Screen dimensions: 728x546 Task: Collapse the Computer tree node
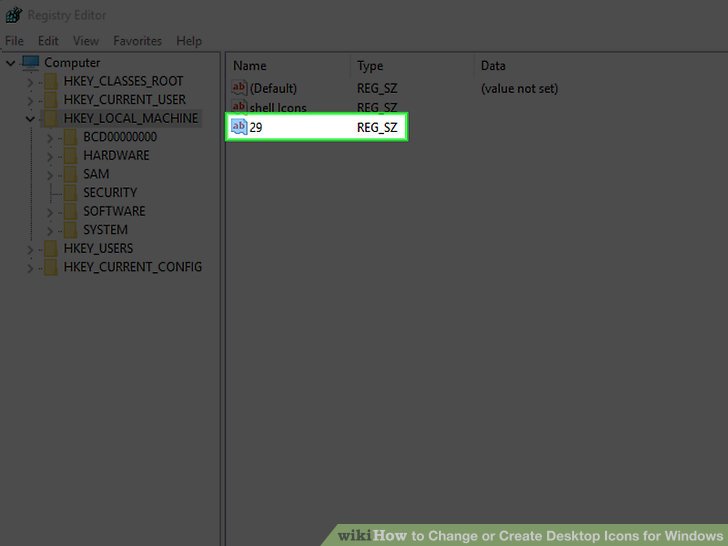tap(11, 63)
